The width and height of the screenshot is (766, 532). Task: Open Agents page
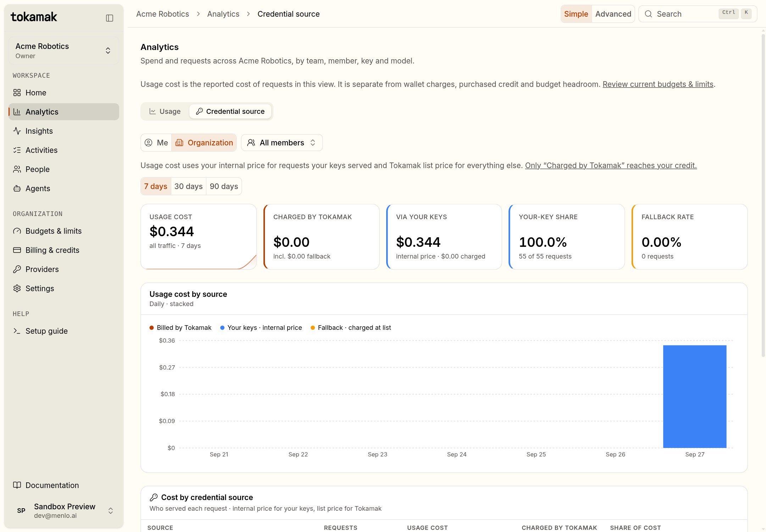coord(64,188)
